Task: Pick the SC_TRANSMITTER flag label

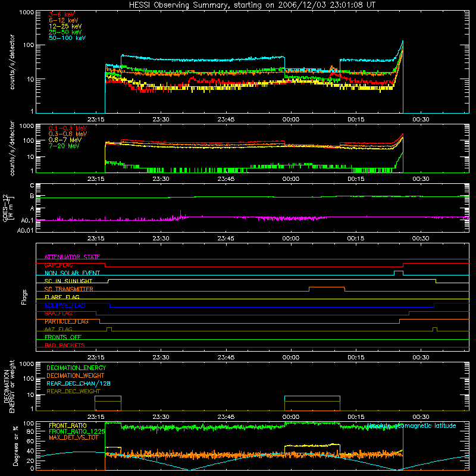Action: point(68,289)
